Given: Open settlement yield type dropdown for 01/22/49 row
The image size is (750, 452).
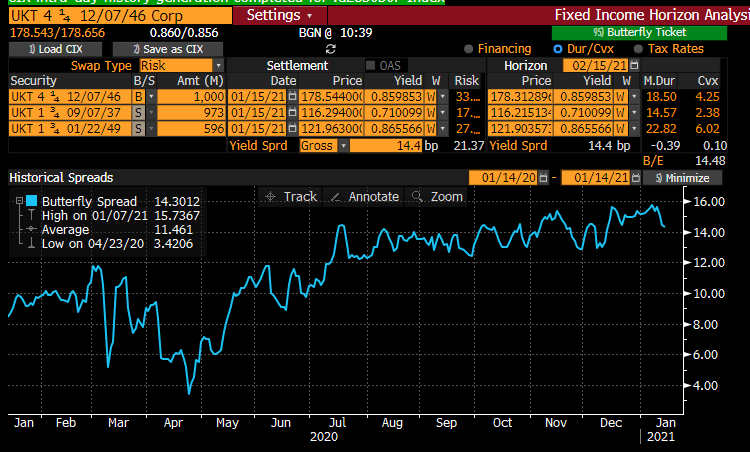Looking at the screenshot, I should [x=443, y=129].
